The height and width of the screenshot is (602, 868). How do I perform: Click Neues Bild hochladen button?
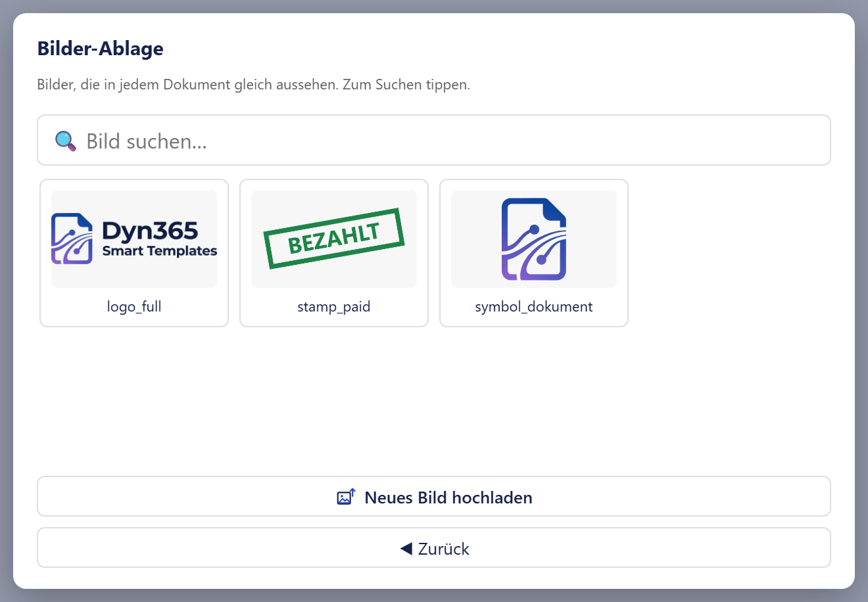[434, 496]
